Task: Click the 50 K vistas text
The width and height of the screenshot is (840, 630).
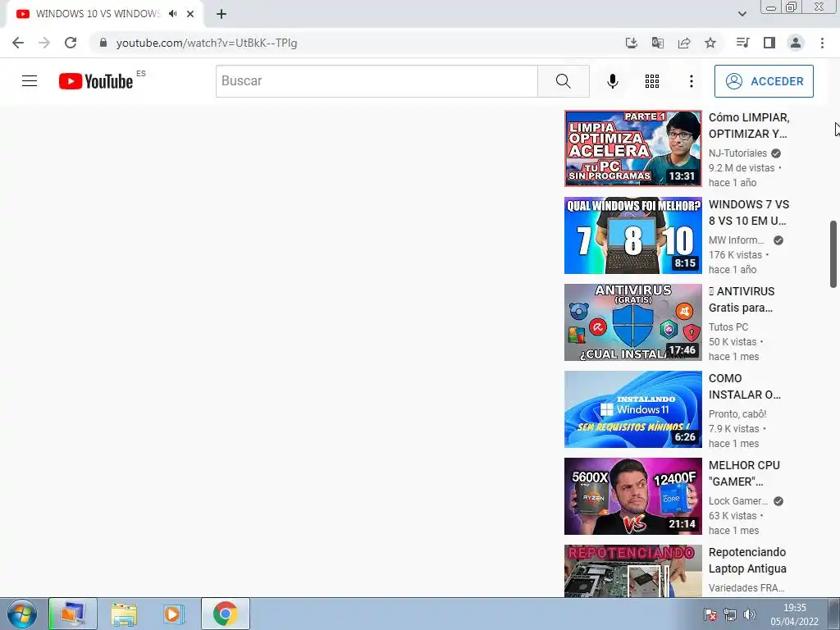Action: (x=733, y=342)
